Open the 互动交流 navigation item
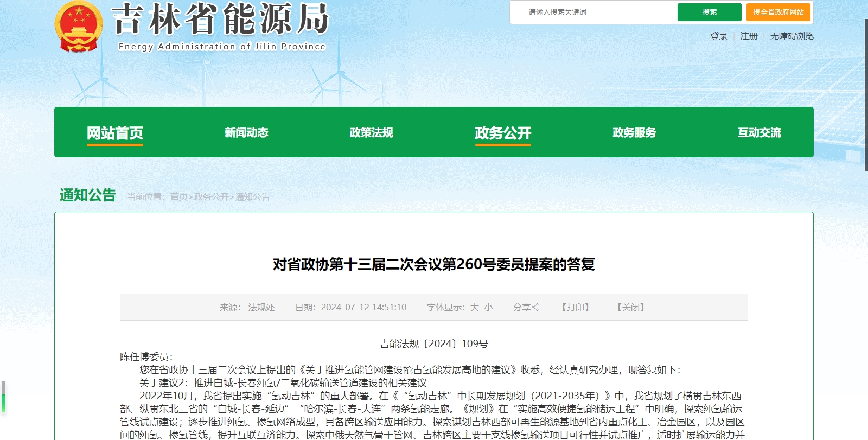This screenshot has width=868, height=440. coord(759,133)
